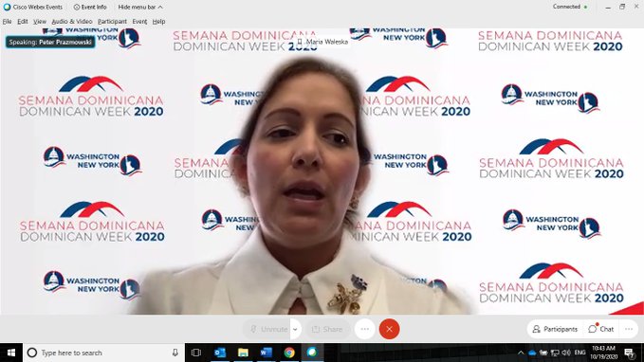644x362 pixels.
Task: Click the ENG language indicator
Action: [580, 353]
